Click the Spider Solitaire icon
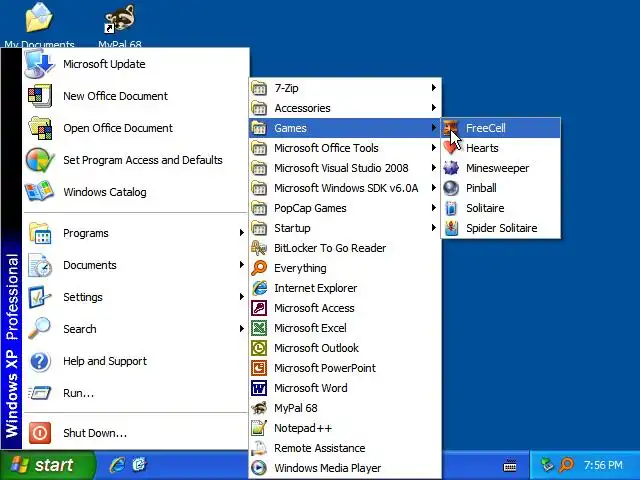Image resolution: width=640 pixels, height=480 pixels. pos(451,228)
